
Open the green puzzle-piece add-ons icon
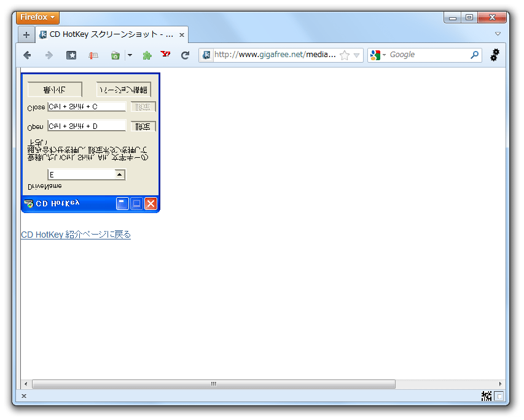(x=147, y=55)
